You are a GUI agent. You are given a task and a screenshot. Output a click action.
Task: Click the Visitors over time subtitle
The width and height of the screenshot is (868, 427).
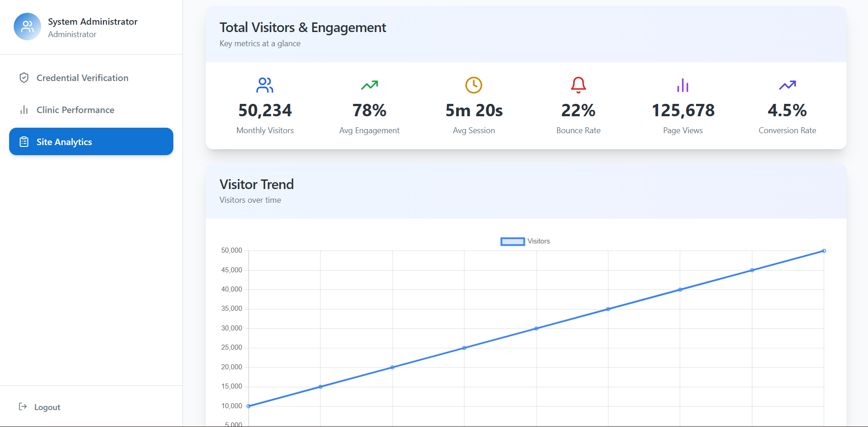point(250,200)
